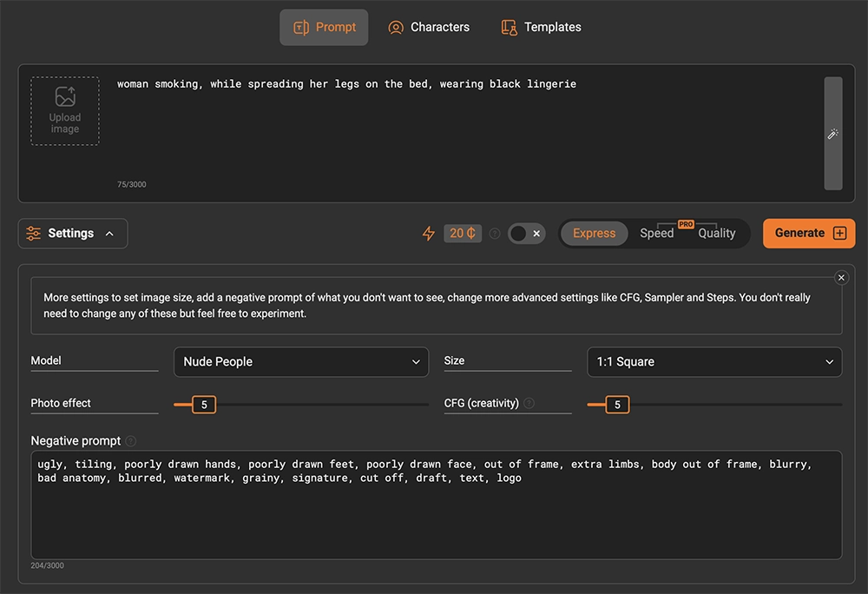Select Speed mode with PRO badge
The image size is (868, 594).
click(x=657, y=233)
